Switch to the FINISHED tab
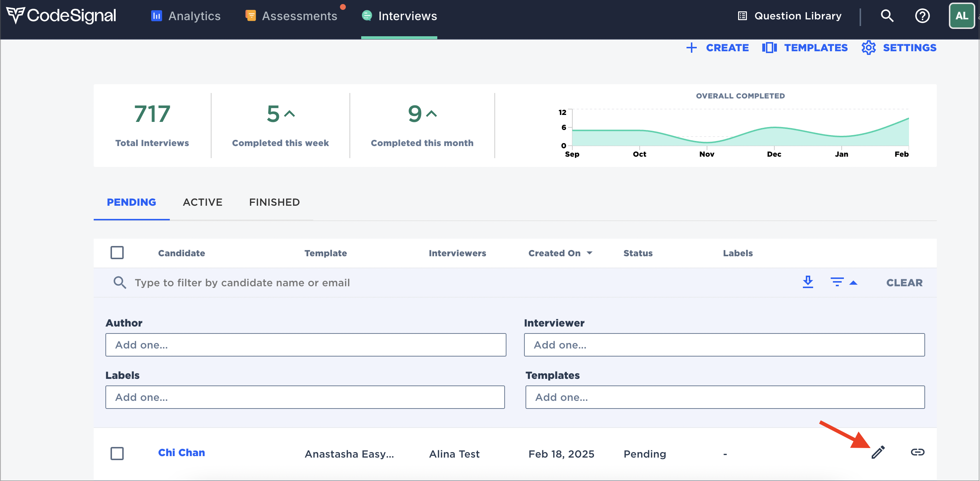 point(274,202)
